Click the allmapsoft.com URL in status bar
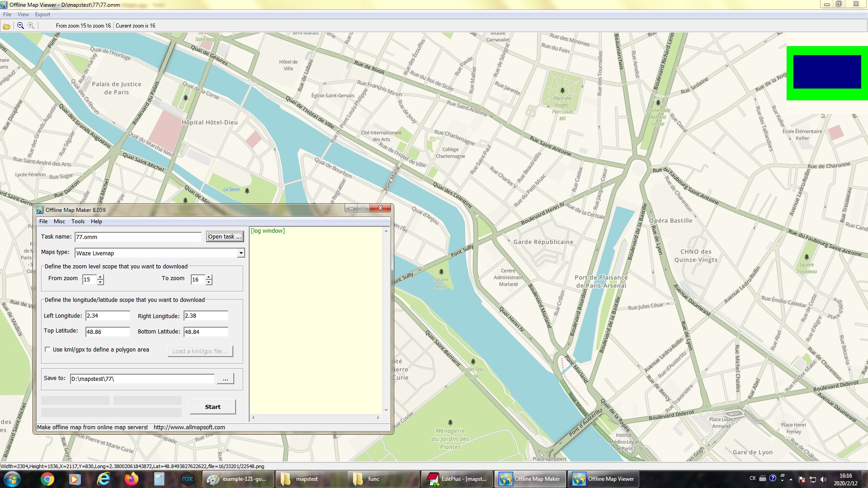868x488 pixels. [x=189, y=427]
